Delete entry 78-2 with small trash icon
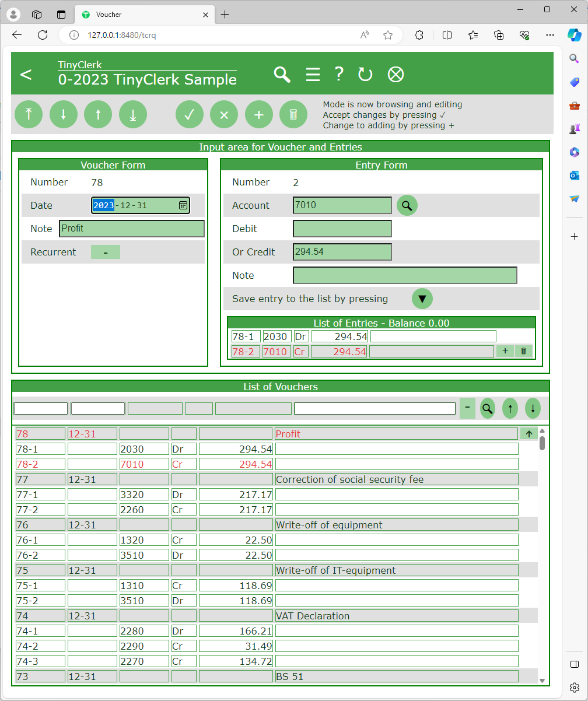The width and height of the screenshot is (588, 701). coord(523,351)
